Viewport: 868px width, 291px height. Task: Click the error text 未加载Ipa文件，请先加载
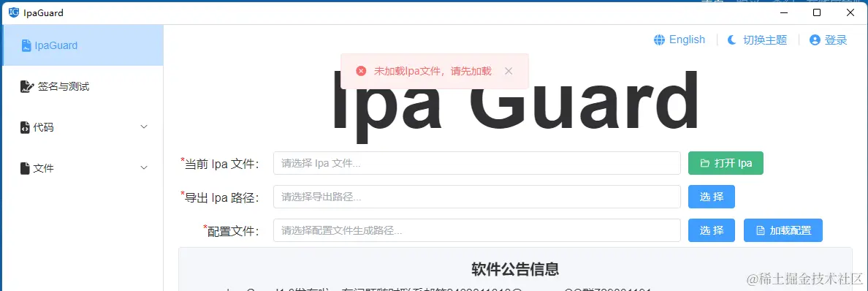pos(433,71)
